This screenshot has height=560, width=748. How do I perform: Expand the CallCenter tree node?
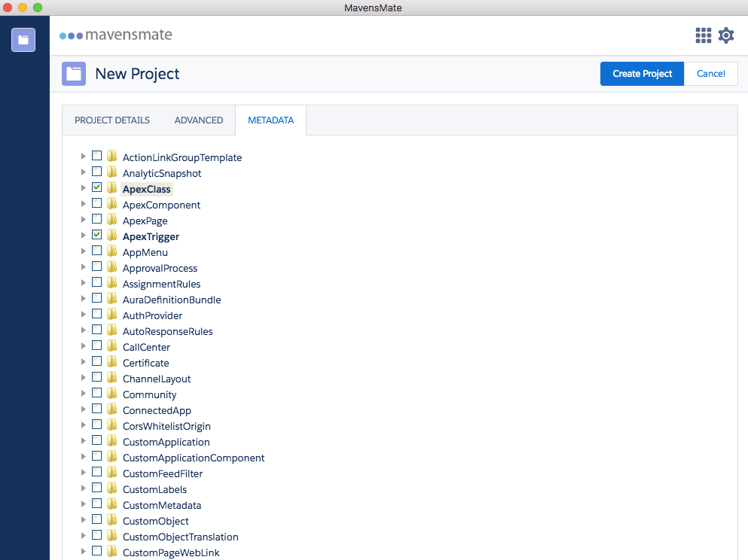pyautogui.click(x=83, y=345)
